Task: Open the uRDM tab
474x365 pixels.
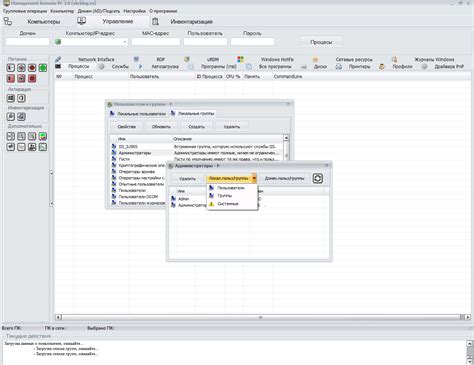Action: (x=213, y=59)
